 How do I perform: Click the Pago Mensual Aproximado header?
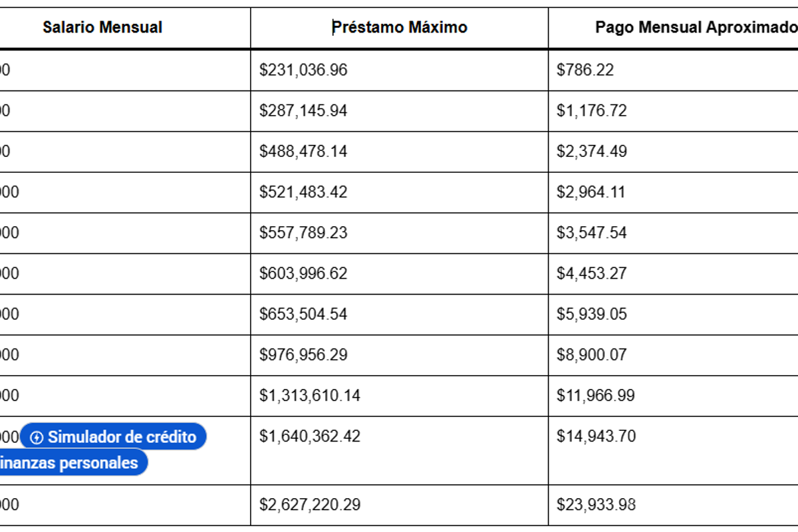[x=696, y=27]
